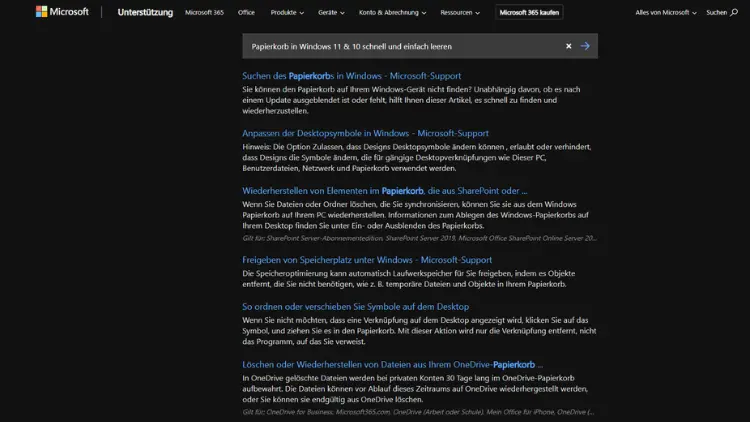The image size is (750, 422).
Task: Open result Freigeben von Speicherplatz unter Windows
Action: pos(367,260)
